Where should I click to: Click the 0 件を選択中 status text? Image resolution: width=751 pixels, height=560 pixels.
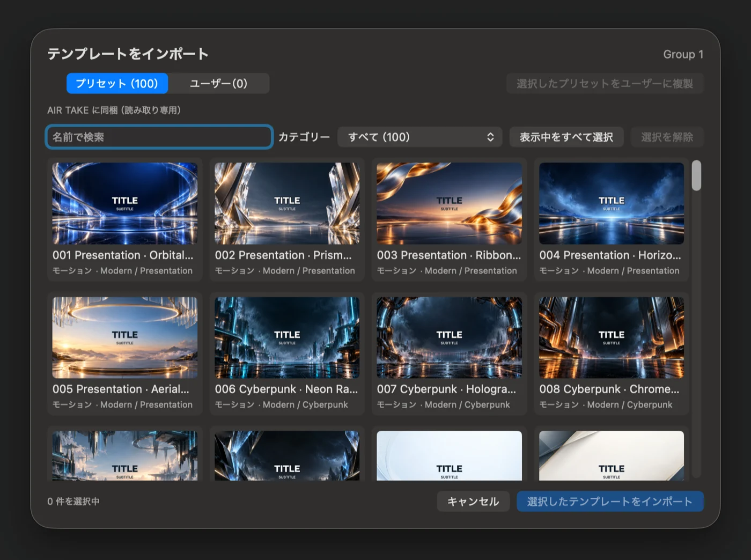point(73,502)
